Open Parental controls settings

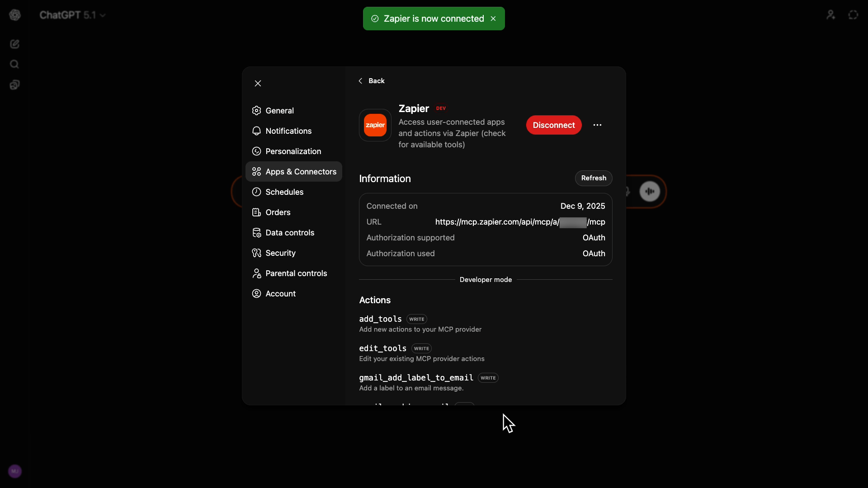point(296,273)
